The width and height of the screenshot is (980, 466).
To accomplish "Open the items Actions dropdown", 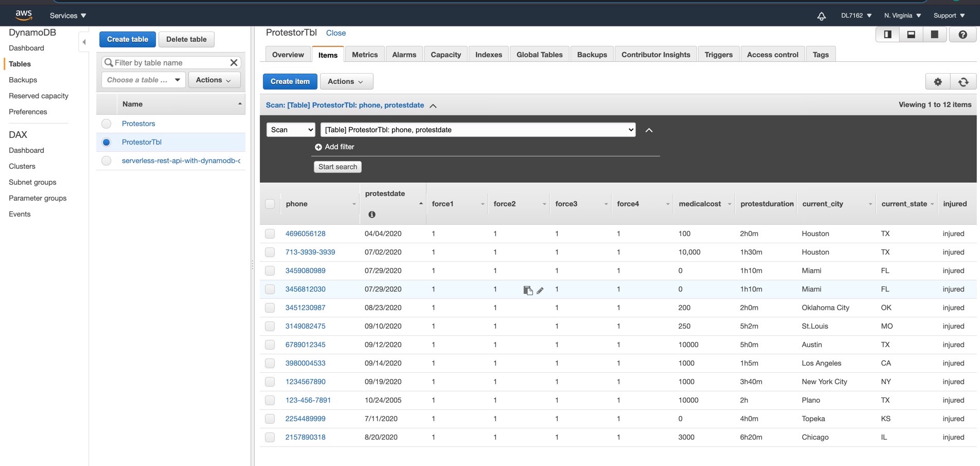I will (346, 81).
